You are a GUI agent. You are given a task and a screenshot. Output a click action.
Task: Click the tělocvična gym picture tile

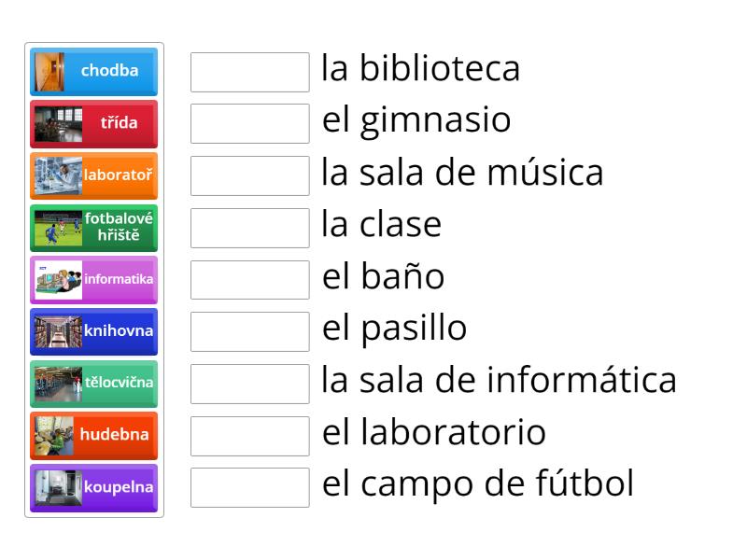[x=93, y=384]
